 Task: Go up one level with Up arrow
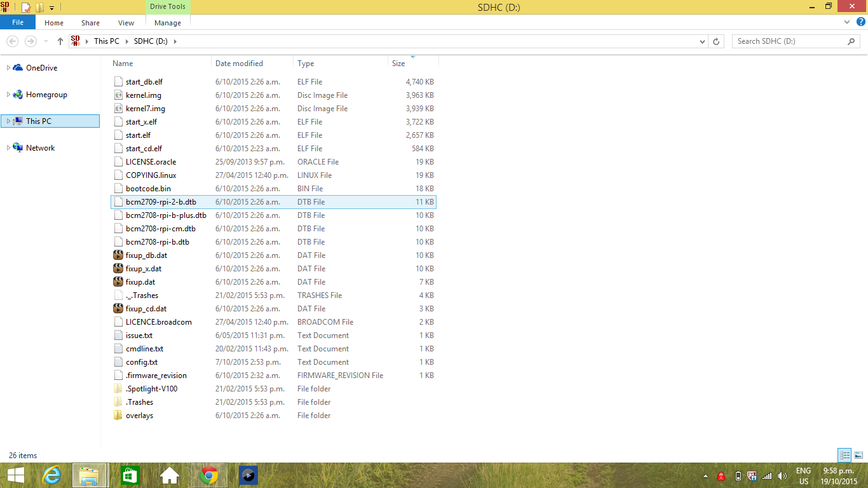60,41
